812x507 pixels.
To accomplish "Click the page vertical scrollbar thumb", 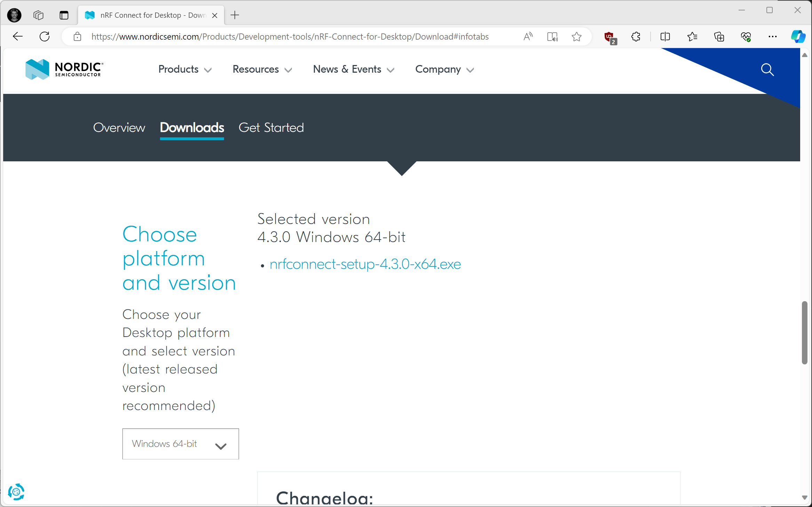I will tap(805, 333).
